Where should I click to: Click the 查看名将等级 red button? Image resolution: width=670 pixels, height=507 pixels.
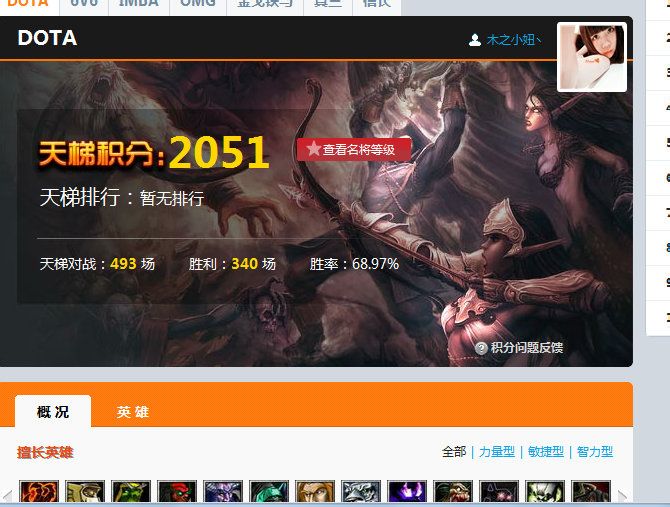[x=354, y=149]
